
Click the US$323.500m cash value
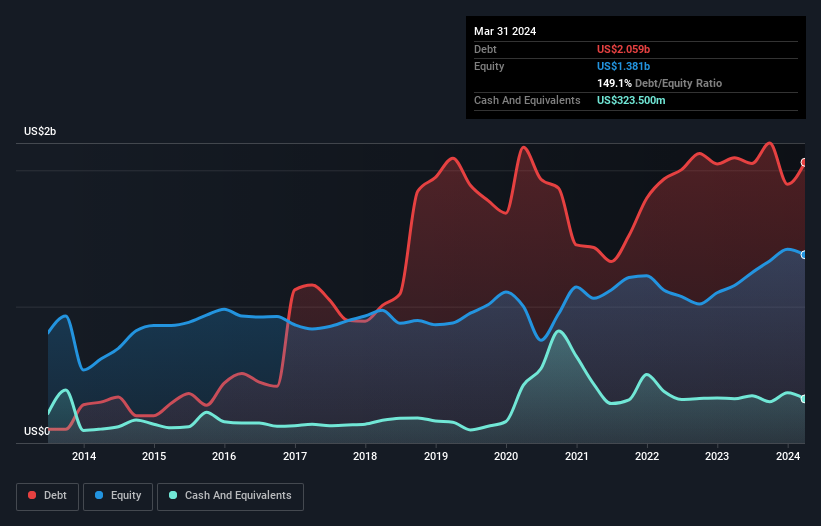(631, 100)
